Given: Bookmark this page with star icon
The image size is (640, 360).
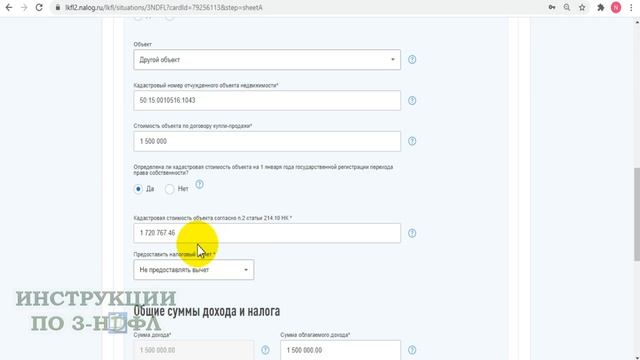Looking at the screenshot, I should (x=582, y=7).
